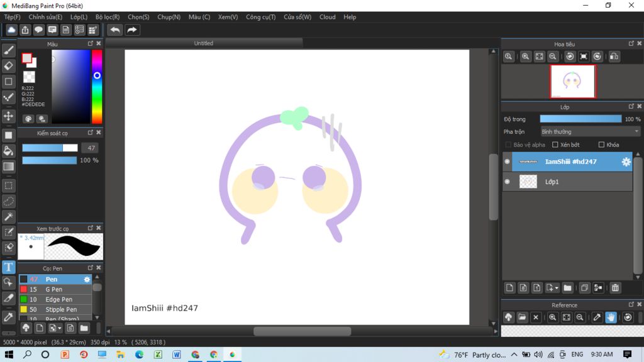Screen dimensions: 644x362
Task: Toggle visibility of Lớp1 layer
Action: pyautogui.click(x=508, y=182)
